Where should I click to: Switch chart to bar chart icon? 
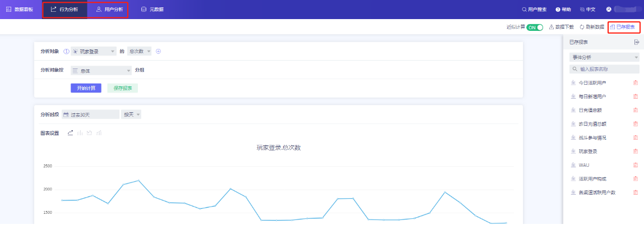click(80, 133)
